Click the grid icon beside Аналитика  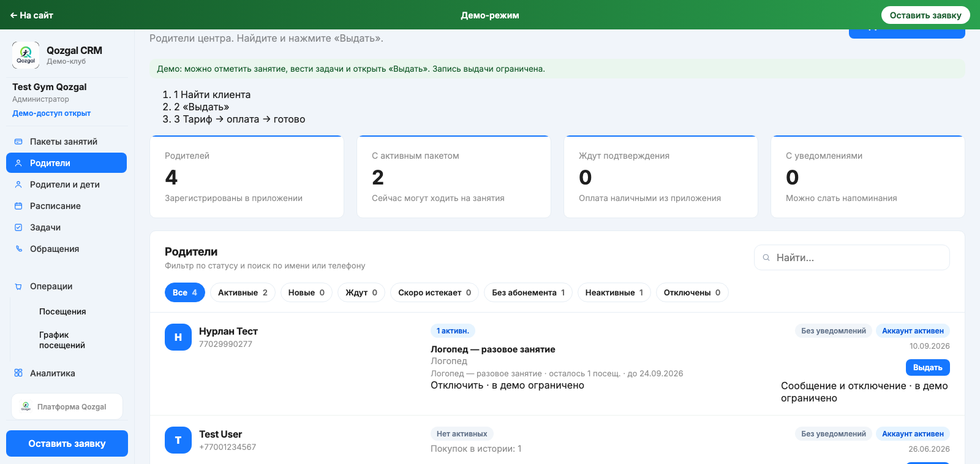(x=18, y=373)
